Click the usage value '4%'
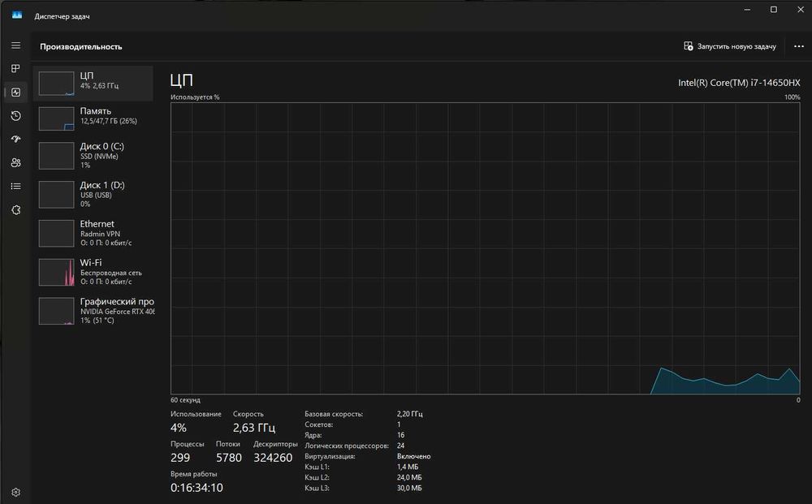This screenshot has width=812, height=504. click(x=178, y=428)
